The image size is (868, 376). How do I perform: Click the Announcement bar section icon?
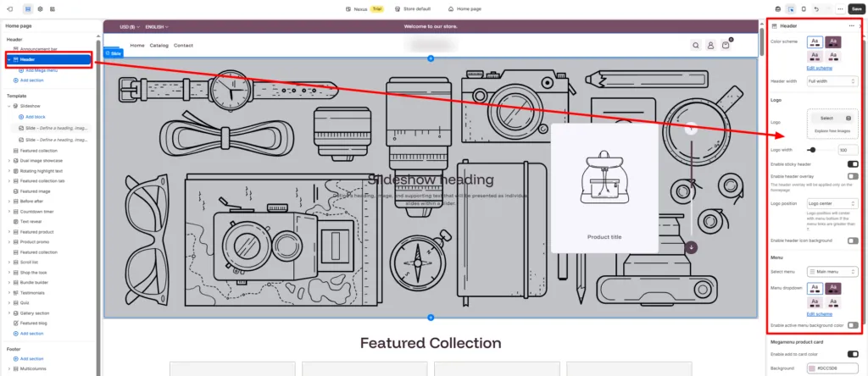(15, 49)
